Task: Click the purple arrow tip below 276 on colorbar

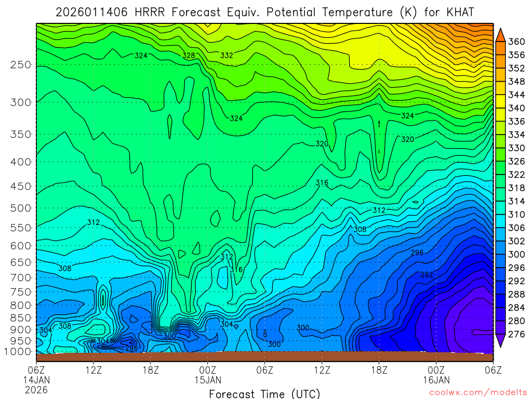Action: pos(500,341)
